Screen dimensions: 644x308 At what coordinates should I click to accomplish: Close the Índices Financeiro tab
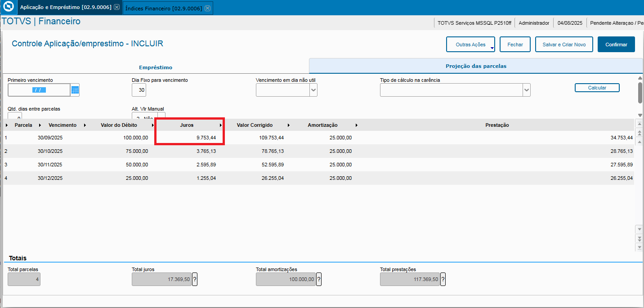click(207, 8)
